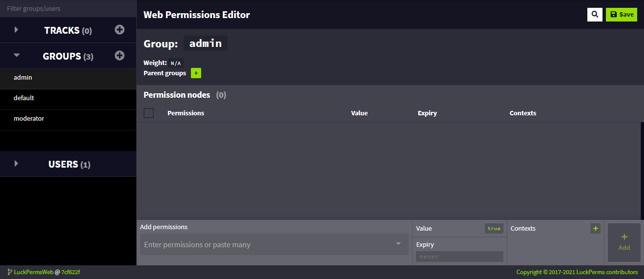
Task: Click the Expiry input field
Action: click(459, 257)
